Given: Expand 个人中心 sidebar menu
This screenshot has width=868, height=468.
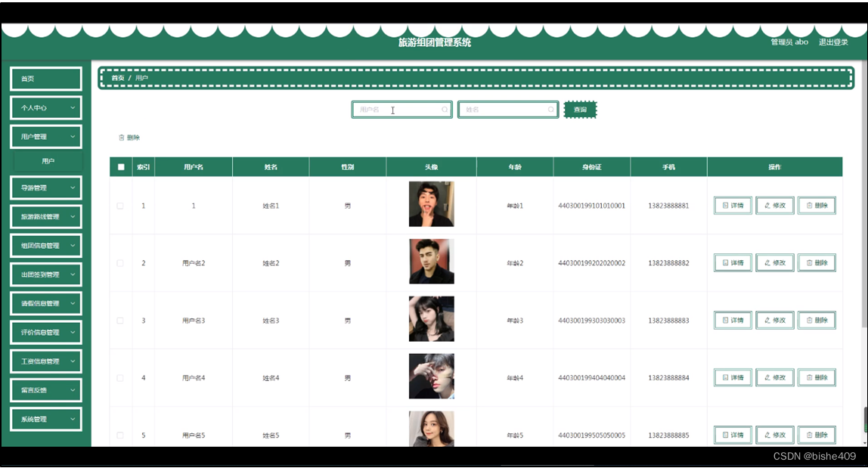Looking at the screenshot, I should (x=46, y=108).
